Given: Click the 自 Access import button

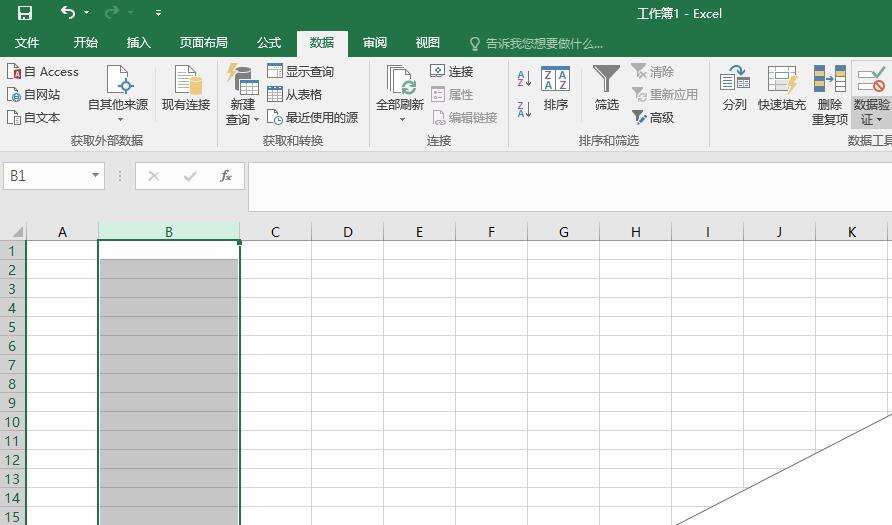Looking at the screenshot, I should click(43, 72).
